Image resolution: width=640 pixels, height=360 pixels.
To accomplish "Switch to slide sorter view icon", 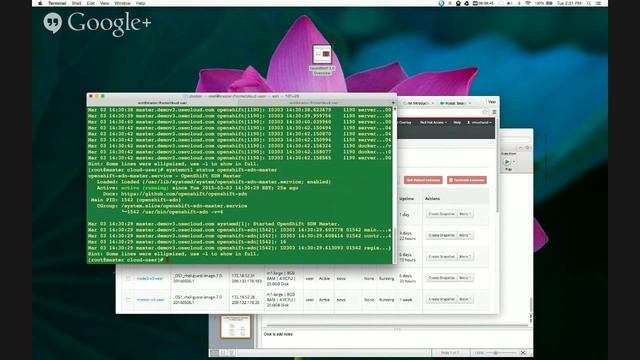I will (223, 353).
